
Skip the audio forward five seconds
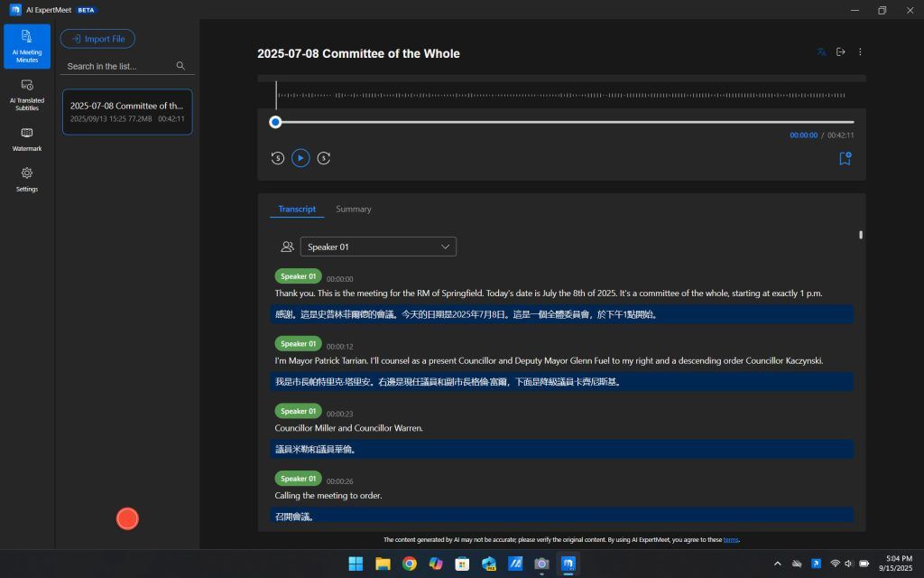pos(324,158)
